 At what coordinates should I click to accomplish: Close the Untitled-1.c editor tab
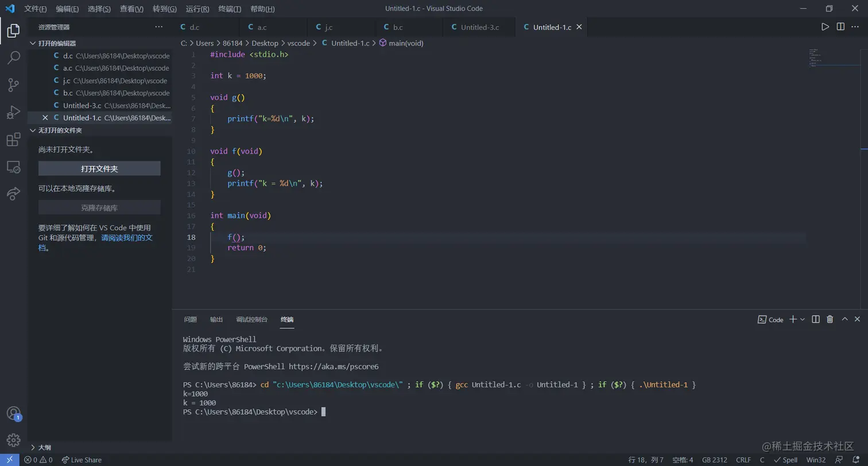pos(579,27)
